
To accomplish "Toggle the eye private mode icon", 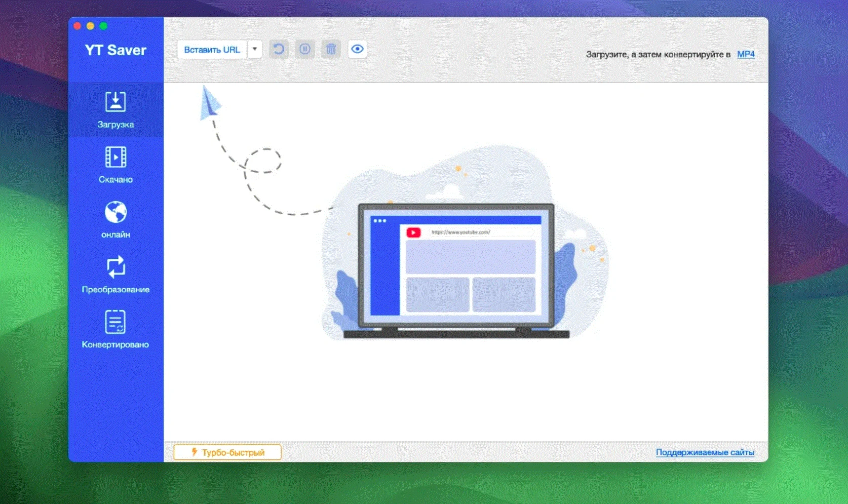I will point(357,49).
